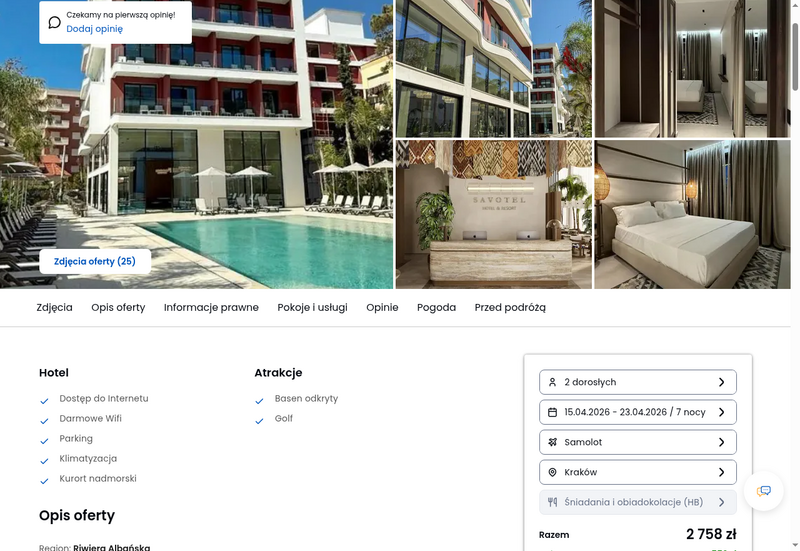Click the calendar icon in the date field
The width and height of the screenshot is (800, 551).
552,412
